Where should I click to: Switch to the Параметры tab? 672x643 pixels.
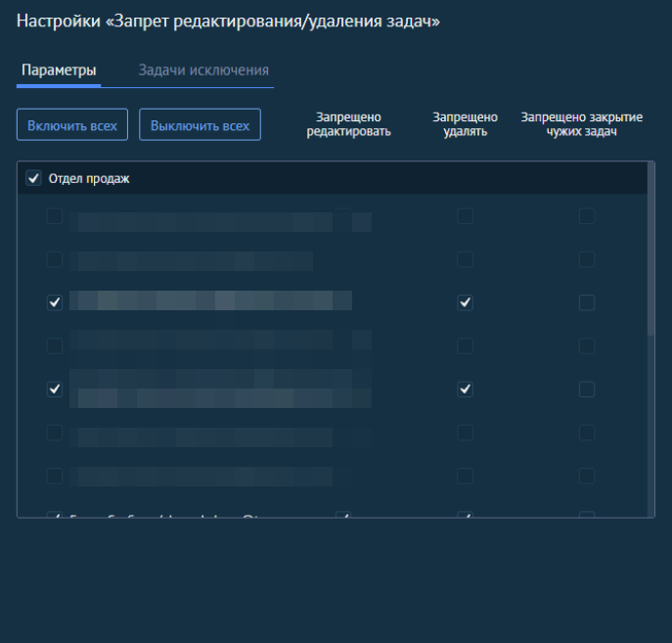click(59, 70)
